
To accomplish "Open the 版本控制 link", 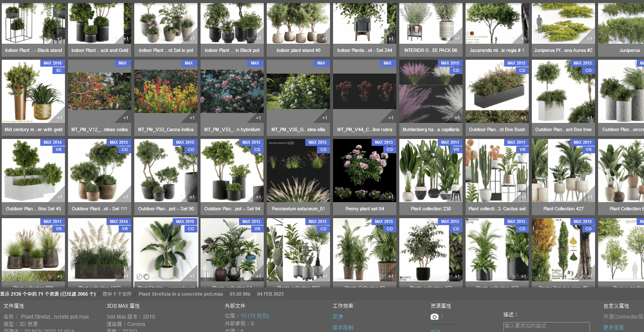I will pyautogui.click(x=343, y=328).
